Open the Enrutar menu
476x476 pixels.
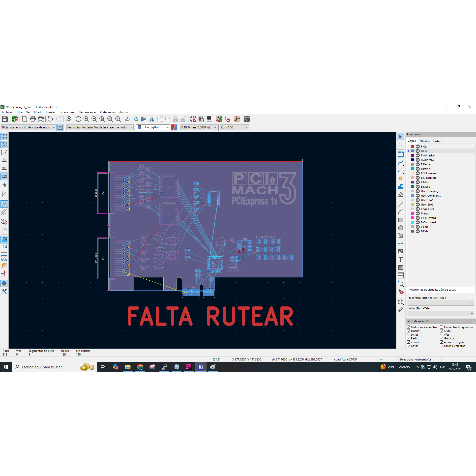(x=50, y=112)
